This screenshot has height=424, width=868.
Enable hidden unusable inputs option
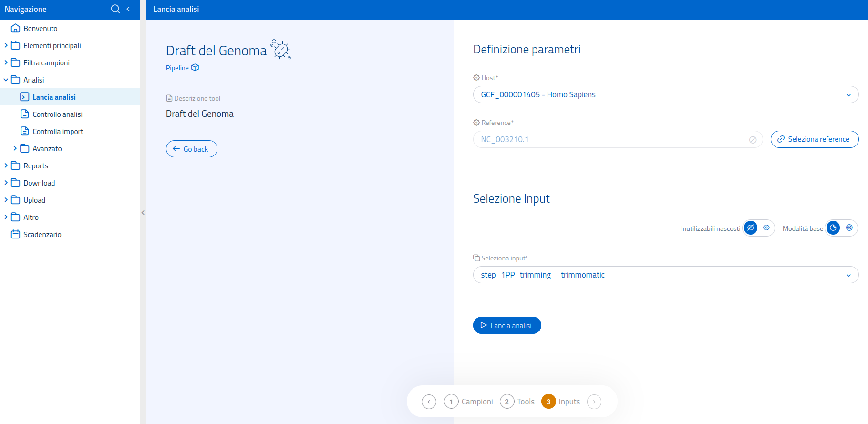(751, 228)
